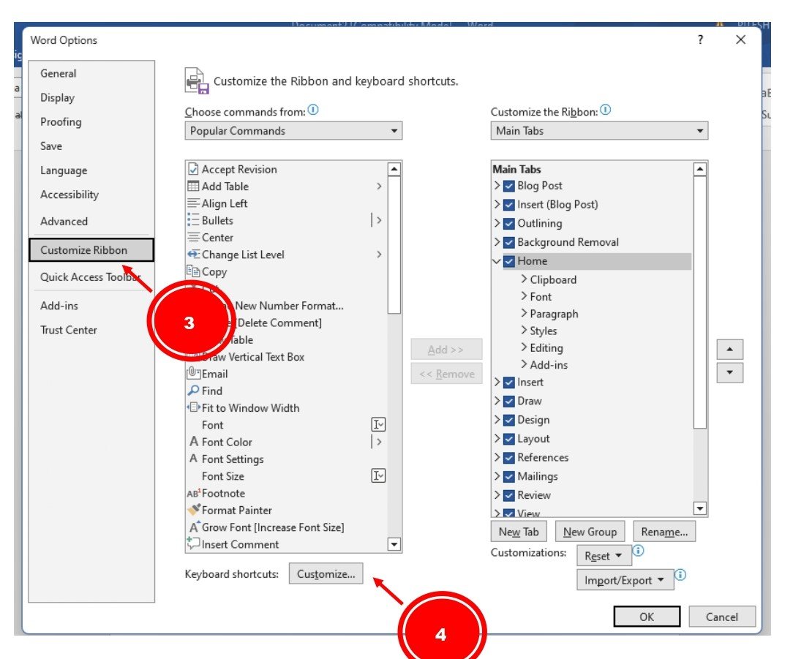
Task: Disable the Outlining tab checkbox
Action: pyautogui.click(x=509, y=223)
